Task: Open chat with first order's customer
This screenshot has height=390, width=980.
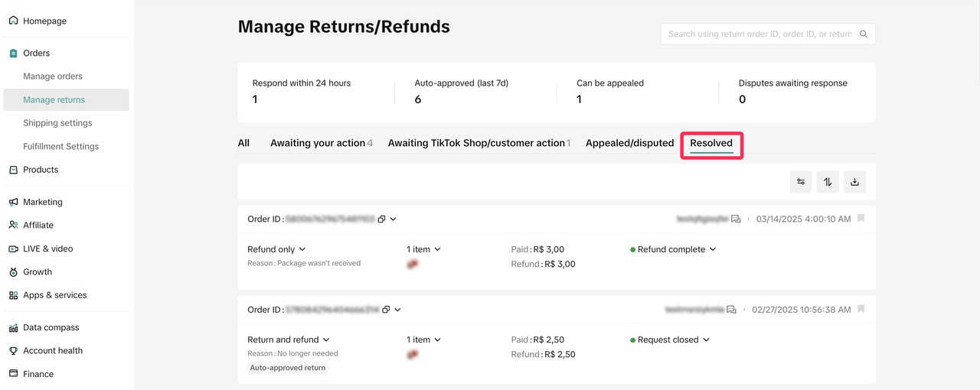Action: (736, 219)
